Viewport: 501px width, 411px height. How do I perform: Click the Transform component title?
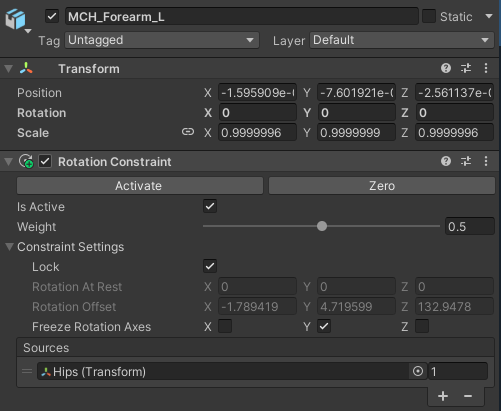89,69
